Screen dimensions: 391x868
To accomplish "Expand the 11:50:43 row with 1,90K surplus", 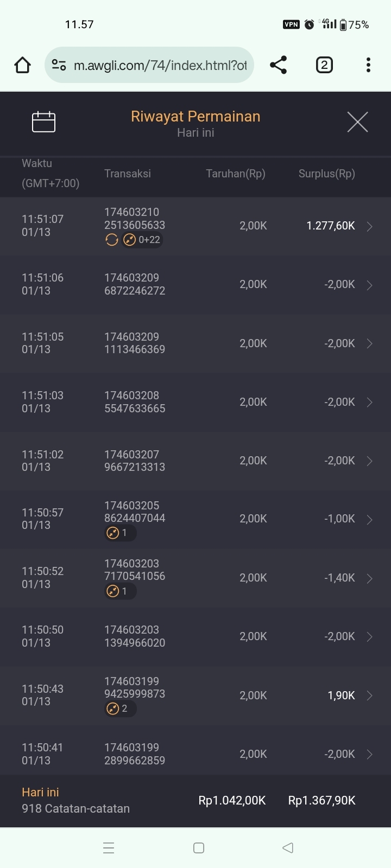I will [369, 696].
